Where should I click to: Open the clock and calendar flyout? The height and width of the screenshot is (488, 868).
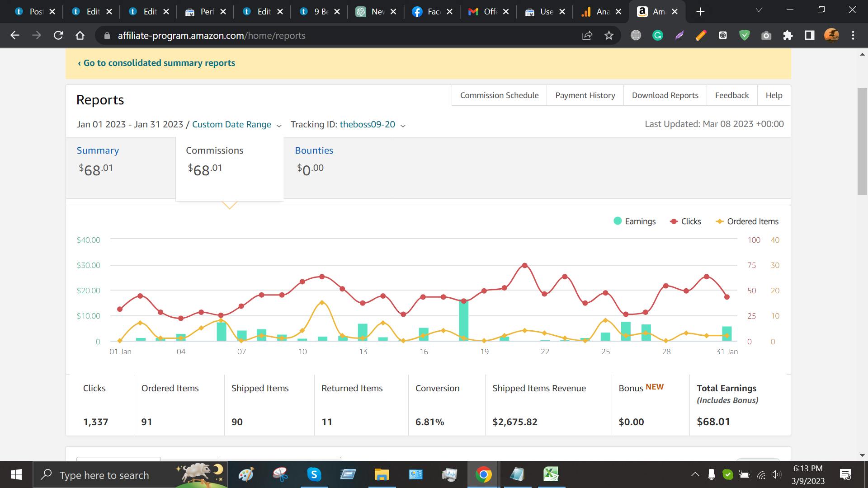(808, 474)
